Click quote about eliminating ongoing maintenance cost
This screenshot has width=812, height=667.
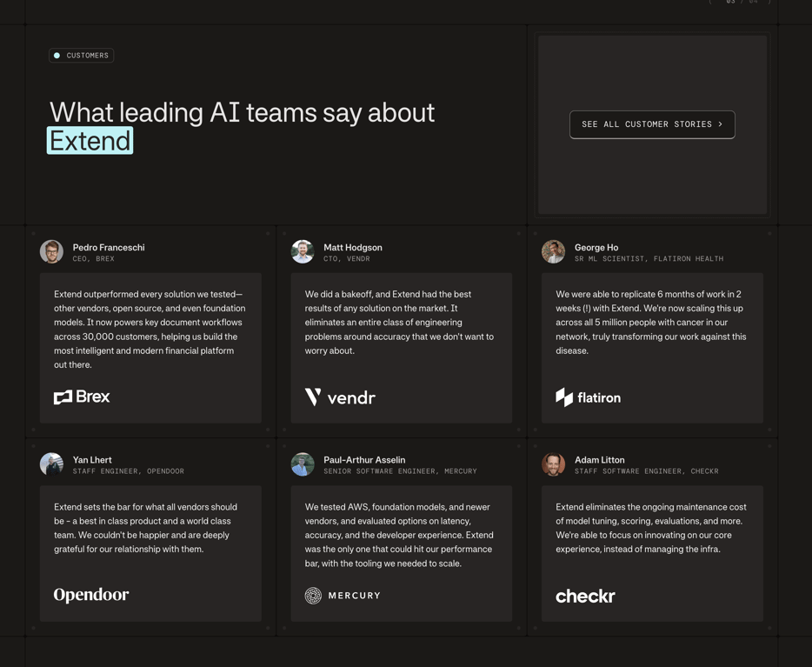(651, 528)
